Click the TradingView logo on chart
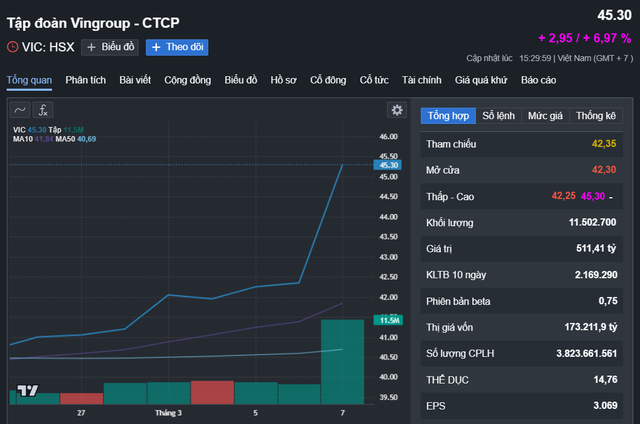640x424 pixels. coord(27,391)
